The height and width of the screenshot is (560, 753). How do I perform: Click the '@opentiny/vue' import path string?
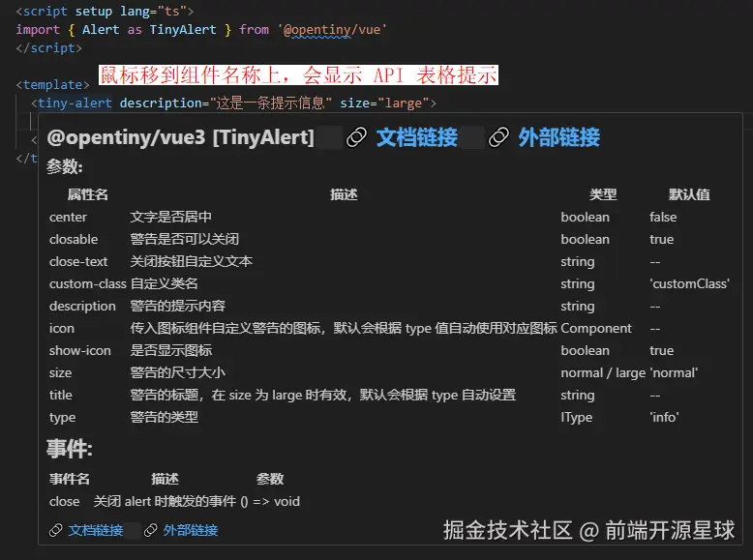tap(332, 30)
